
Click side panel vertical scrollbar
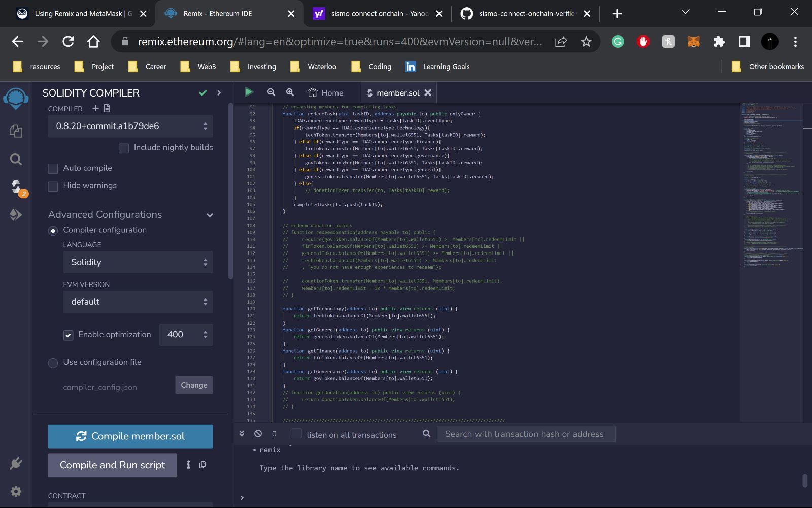tap(231, 191)
